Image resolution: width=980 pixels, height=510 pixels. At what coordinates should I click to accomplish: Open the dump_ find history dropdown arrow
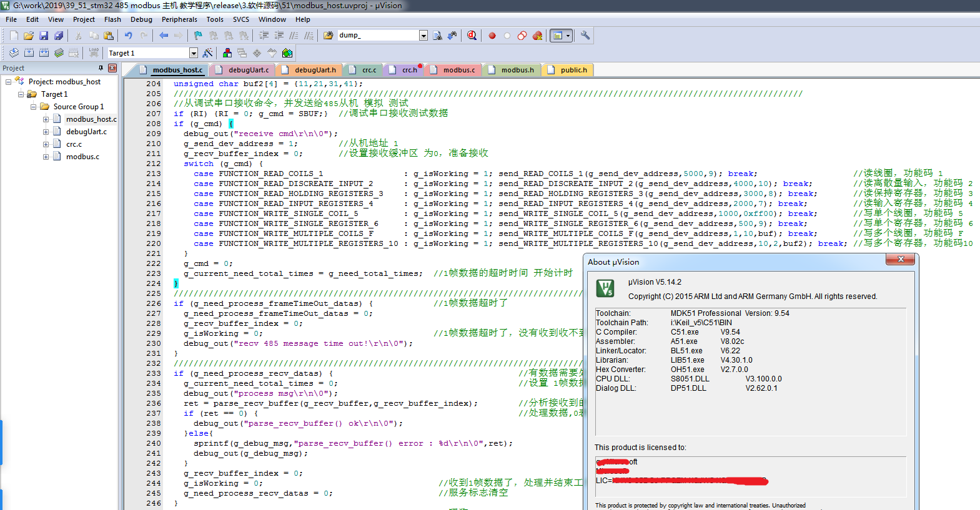coord(423,36)
